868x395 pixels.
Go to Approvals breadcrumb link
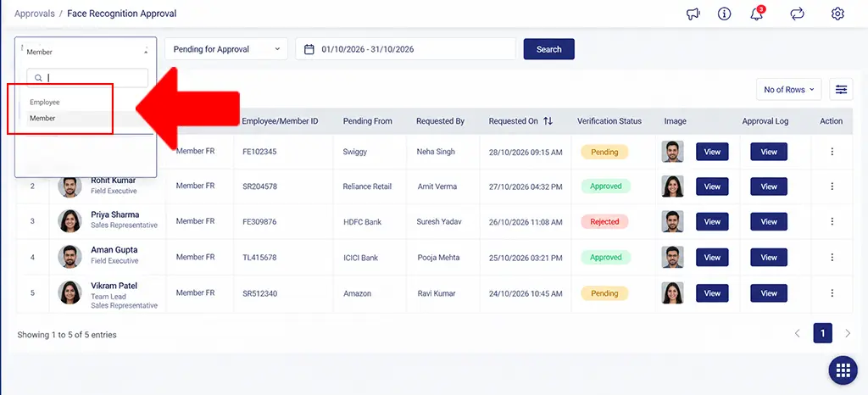pyautogui.click(x=34, y=14)
